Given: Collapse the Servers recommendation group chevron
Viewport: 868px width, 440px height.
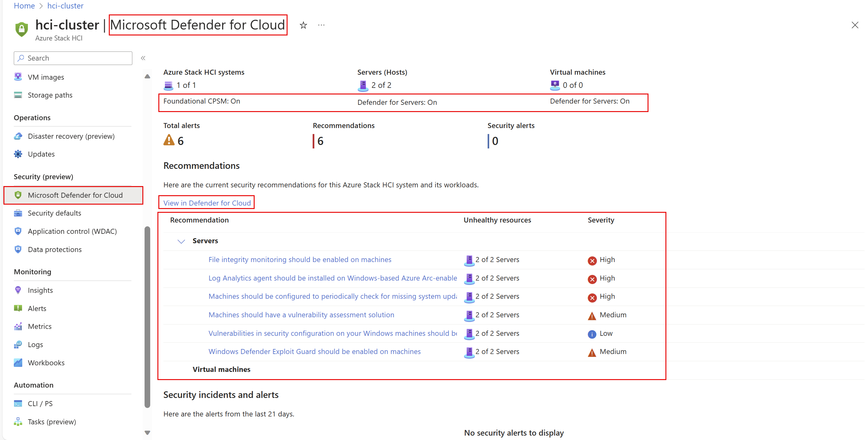Looking at the screenshot, I should click(181, 241).
